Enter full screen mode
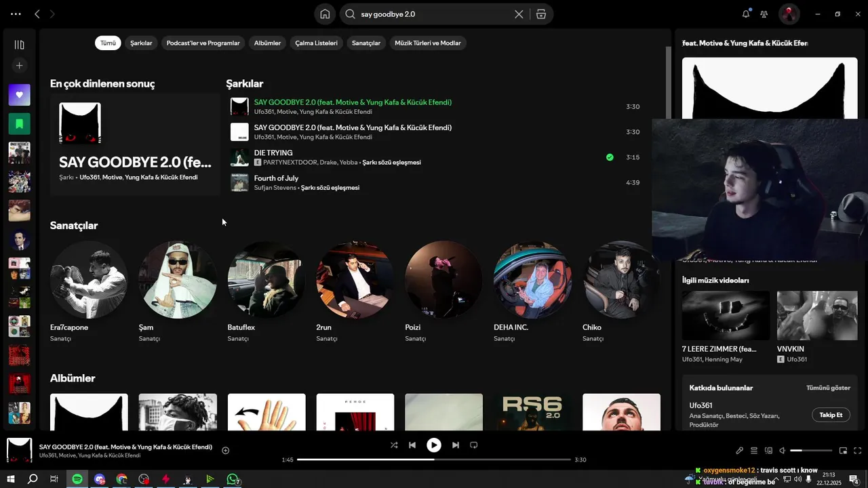 (x=857, y=451)
